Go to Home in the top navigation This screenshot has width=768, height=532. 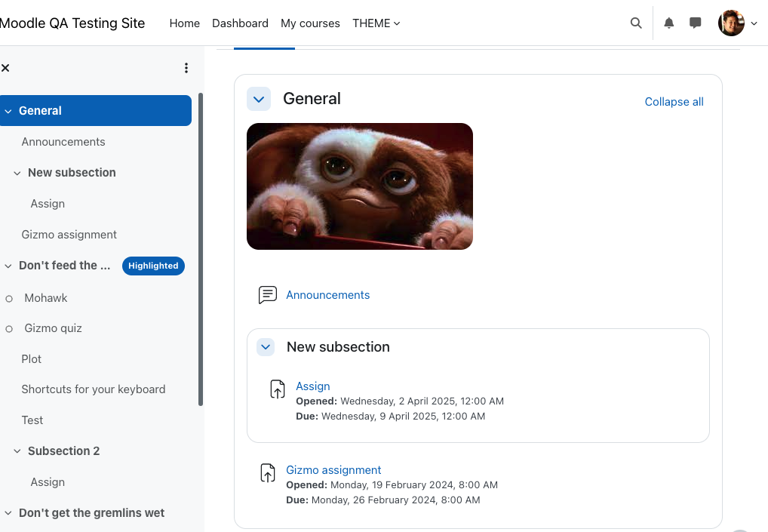[185, 23]
